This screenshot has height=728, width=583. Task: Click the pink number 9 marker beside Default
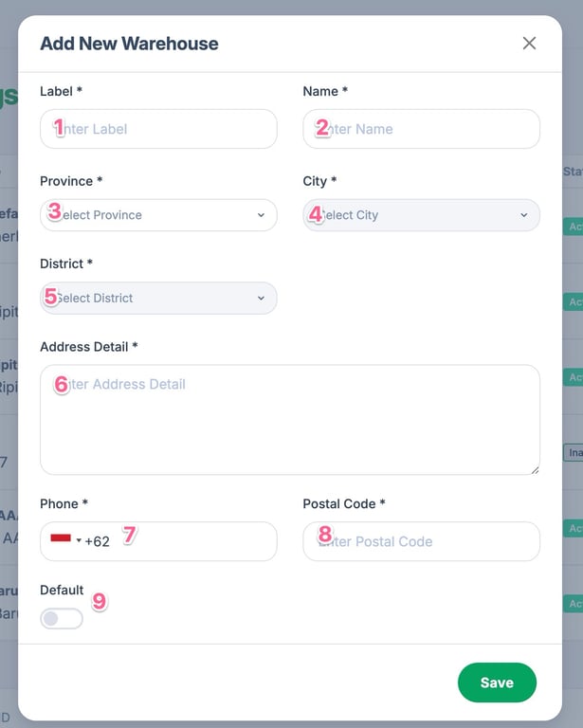coord(99,600)
